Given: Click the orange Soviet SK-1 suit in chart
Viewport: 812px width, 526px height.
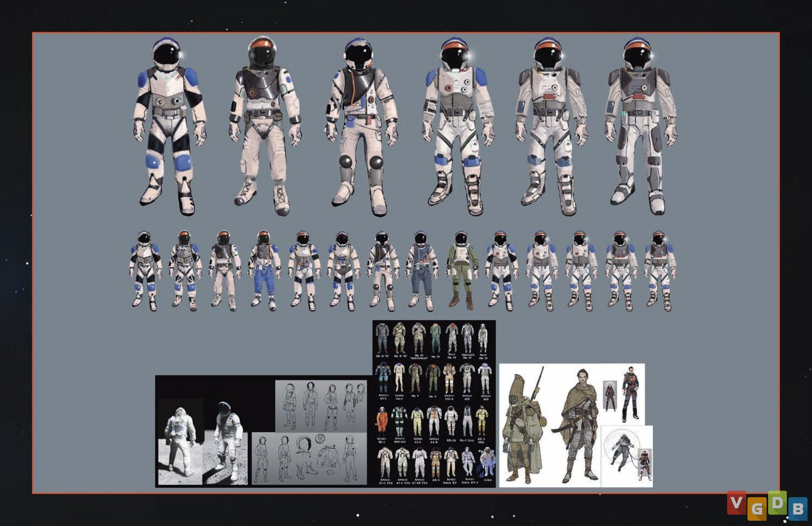Looking at the screenshot, I should [382, 421].
